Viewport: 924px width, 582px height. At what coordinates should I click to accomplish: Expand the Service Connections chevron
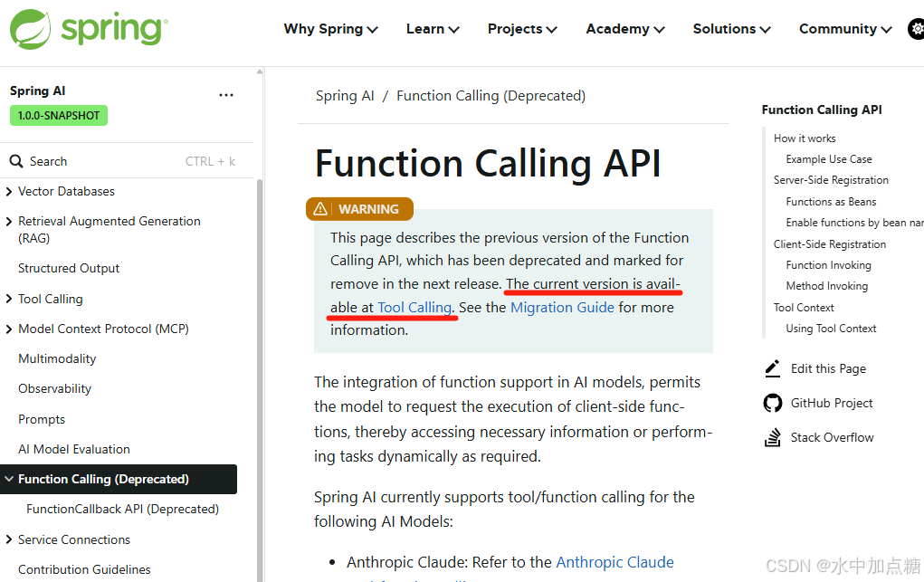(9, 539)
